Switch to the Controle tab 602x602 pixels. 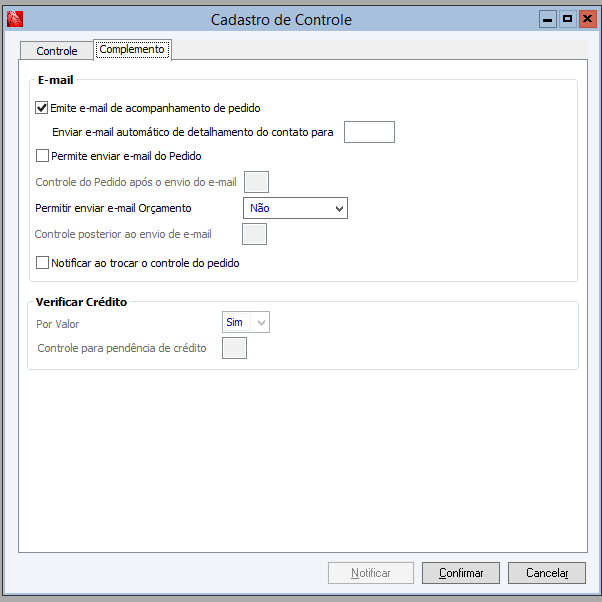pyautogui.click(x=56, y=51)
